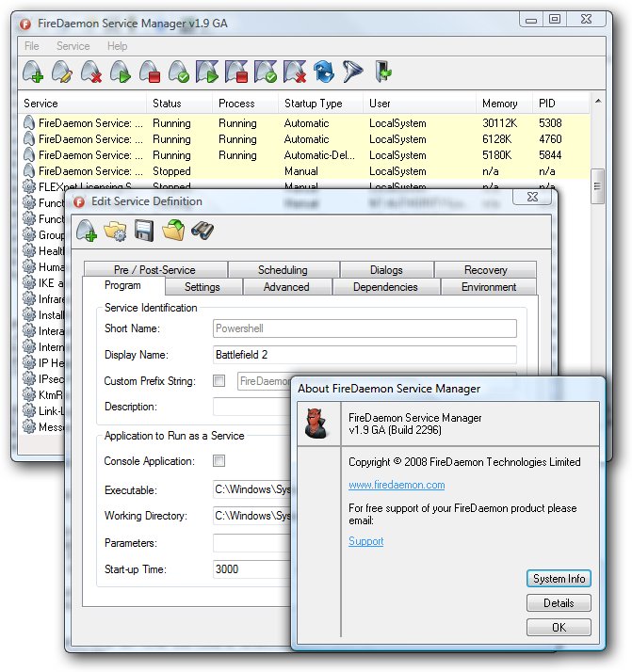Click the Support email link
Image resolution: width=632 pixels, height=672 pixels.
pyautogui.click(x=365, y=541)
